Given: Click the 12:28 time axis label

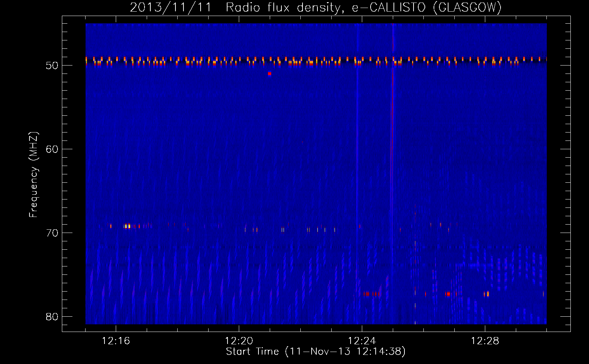Looking at the screenshot, I should [485, 341].
